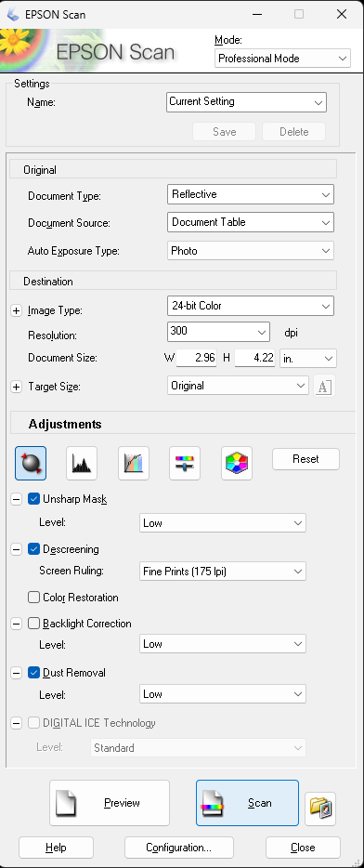The width and height of the screenshot is (364, 868).
Task: Click the Reset adjustments button
Action: click(x=305, y=459)
